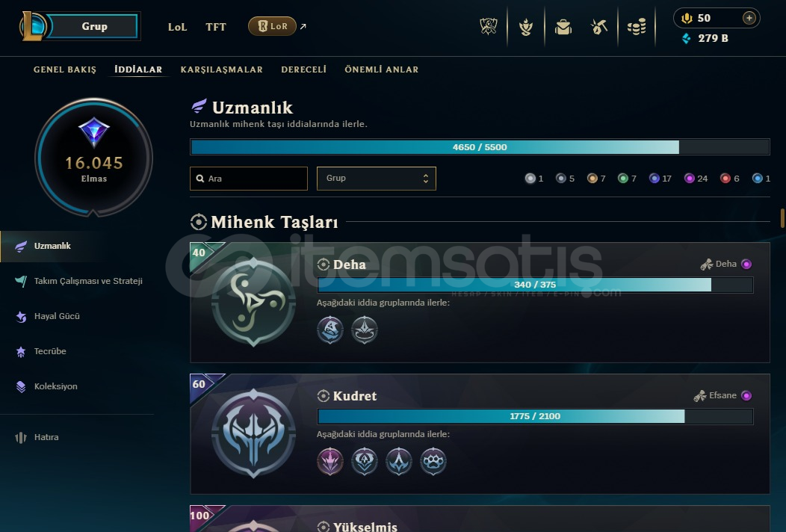
Task: Open the store coins icon
Action: [x=637, y=27]
